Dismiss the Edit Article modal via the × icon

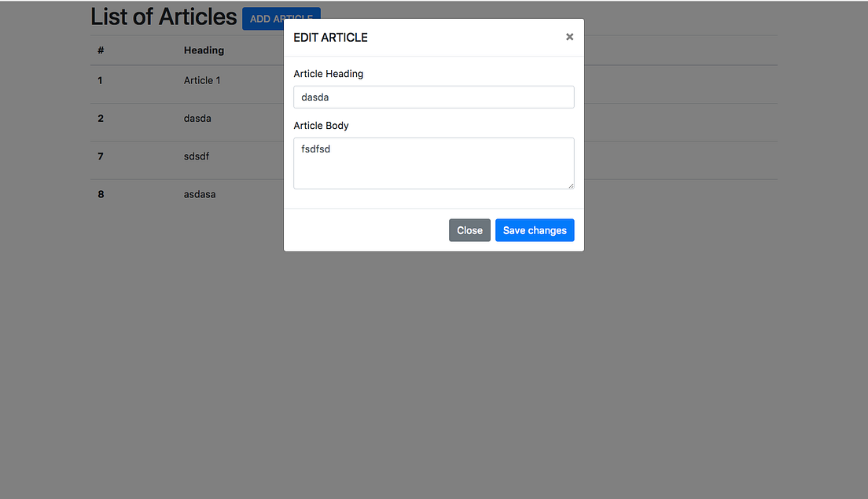(569, 36)
